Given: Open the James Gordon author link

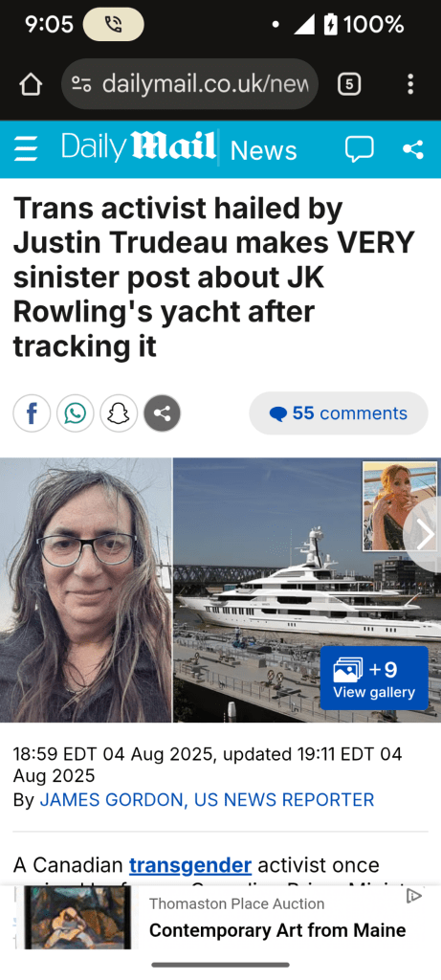Looking at the screenshot, I should (x=207, y=799).
